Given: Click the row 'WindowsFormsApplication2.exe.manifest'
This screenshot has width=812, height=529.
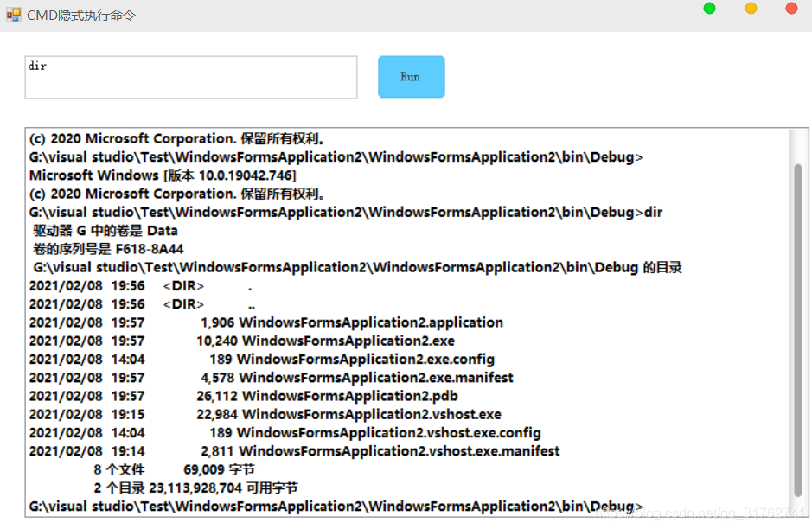Looking at the screenshot, I should pyautogui.click(x=271, y=378).
